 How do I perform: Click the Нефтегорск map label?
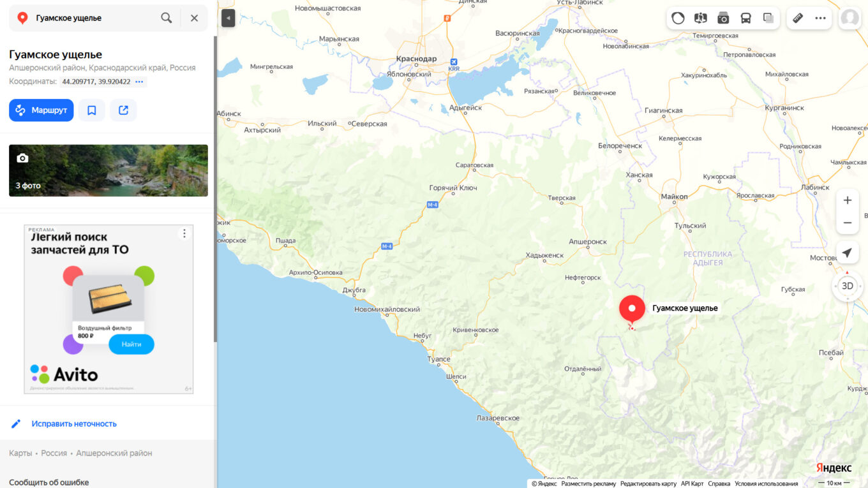pyautogui.click(x=583, y=277)
